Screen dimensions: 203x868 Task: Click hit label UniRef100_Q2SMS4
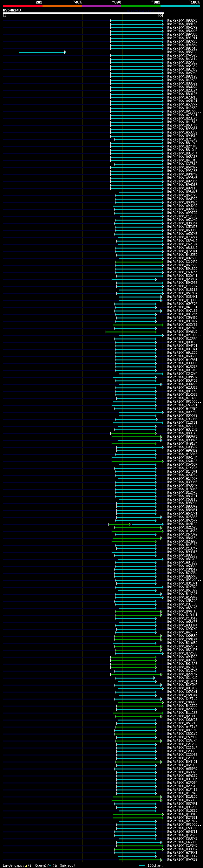click(x=182, y=279)
